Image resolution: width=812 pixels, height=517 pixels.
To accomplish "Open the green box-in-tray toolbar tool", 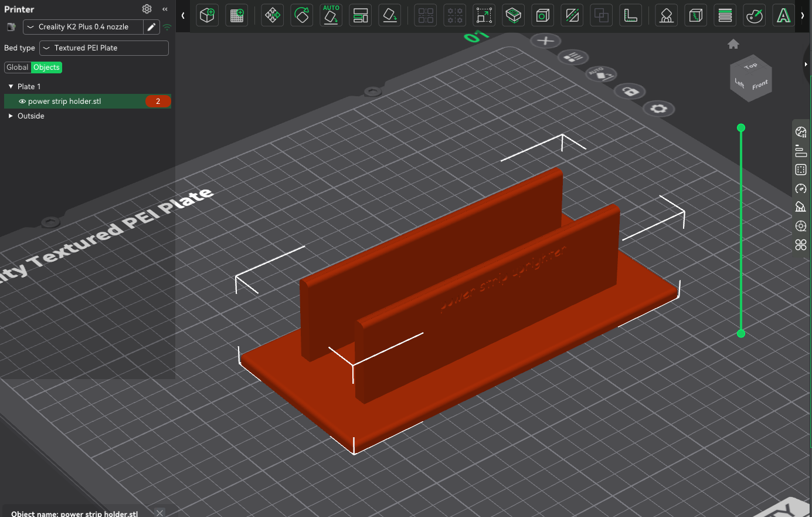I will (x=514, y=15).
